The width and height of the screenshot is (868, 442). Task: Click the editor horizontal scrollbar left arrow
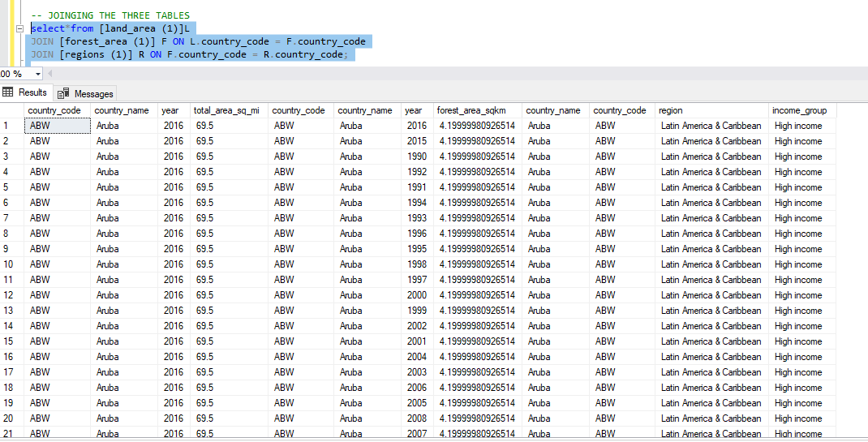(49, 74)
